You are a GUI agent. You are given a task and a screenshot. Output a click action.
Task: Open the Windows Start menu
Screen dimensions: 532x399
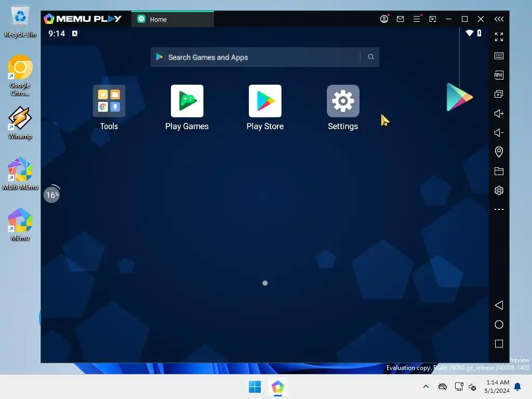pos(255,387)
